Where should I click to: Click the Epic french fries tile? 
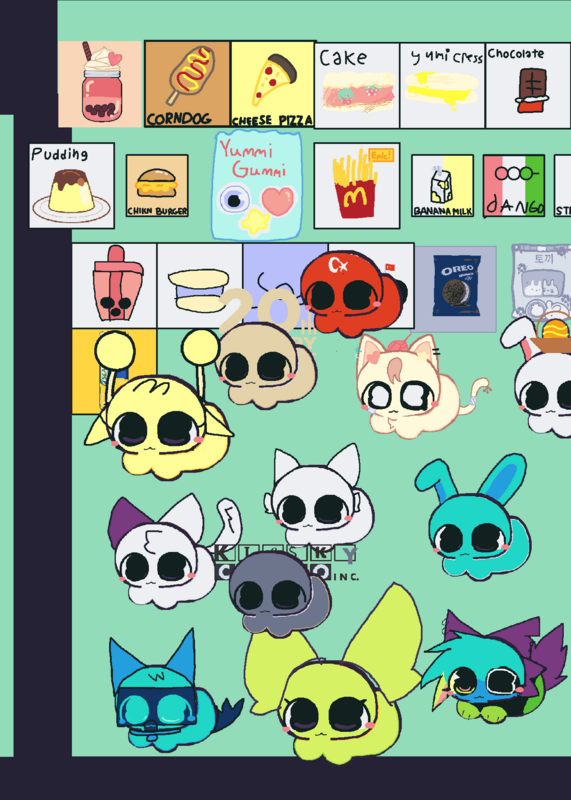tap(357, 186)
